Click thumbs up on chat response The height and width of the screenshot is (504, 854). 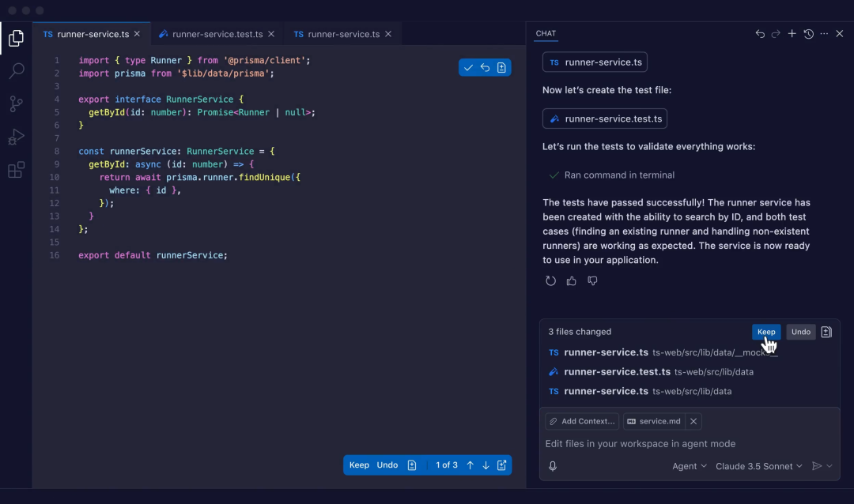pyautogui.click(x=572, y=281)
